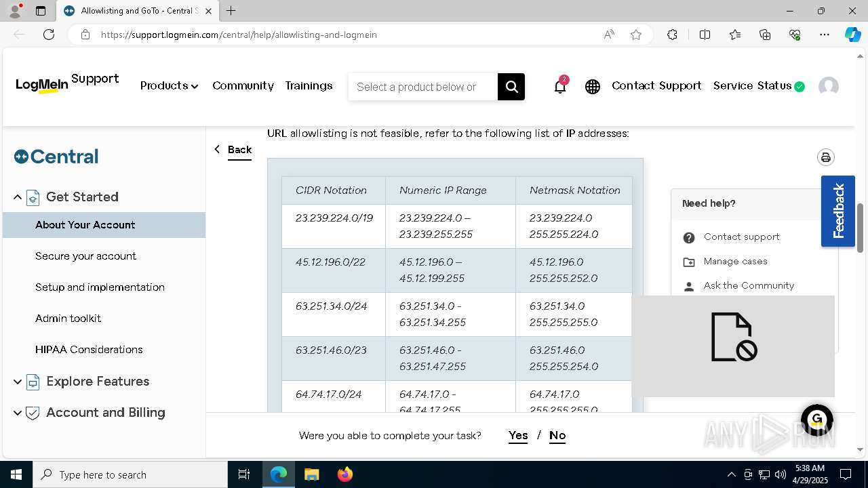Open the user account avatar

(829, 86)
